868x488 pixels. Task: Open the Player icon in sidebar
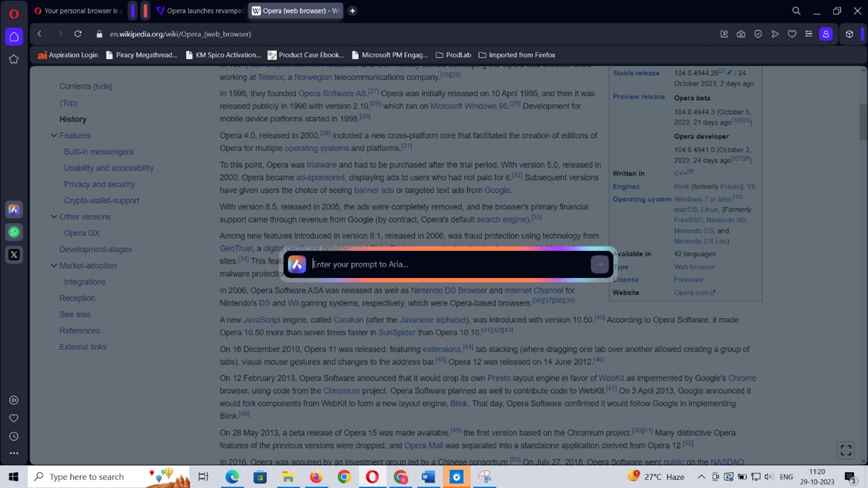[x=14, y=400]
